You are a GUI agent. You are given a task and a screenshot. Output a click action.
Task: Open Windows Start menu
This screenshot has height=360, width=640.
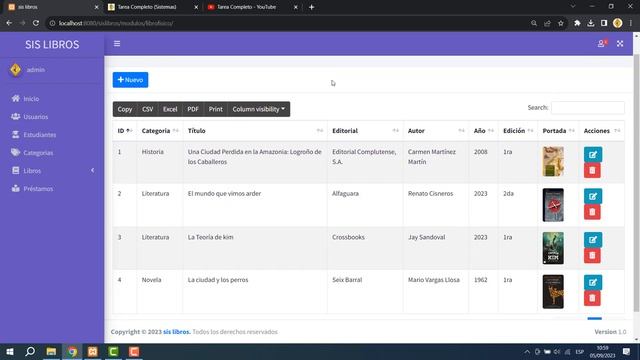click(9, 351)
